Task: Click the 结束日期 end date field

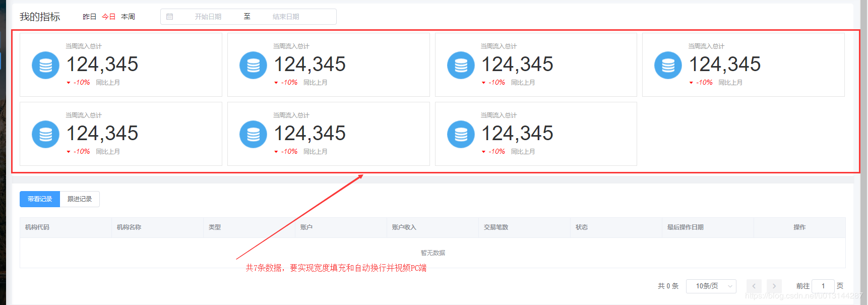Action: (286, 17)
